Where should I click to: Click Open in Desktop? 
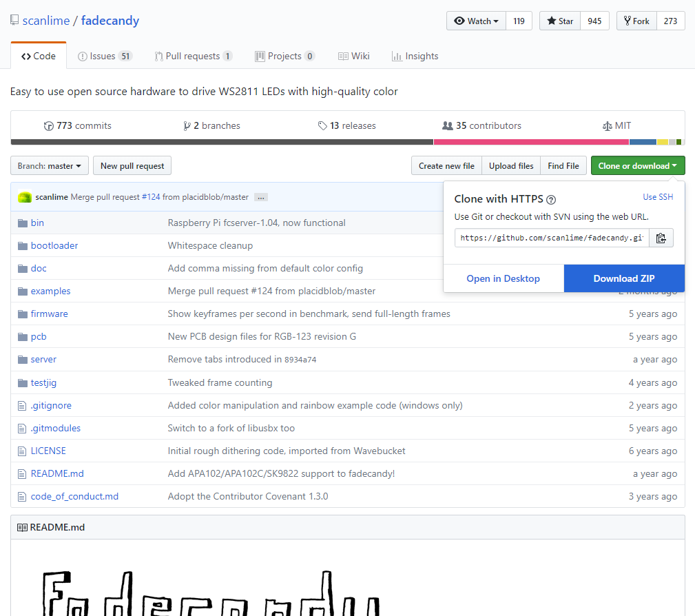tap(503, 278)
